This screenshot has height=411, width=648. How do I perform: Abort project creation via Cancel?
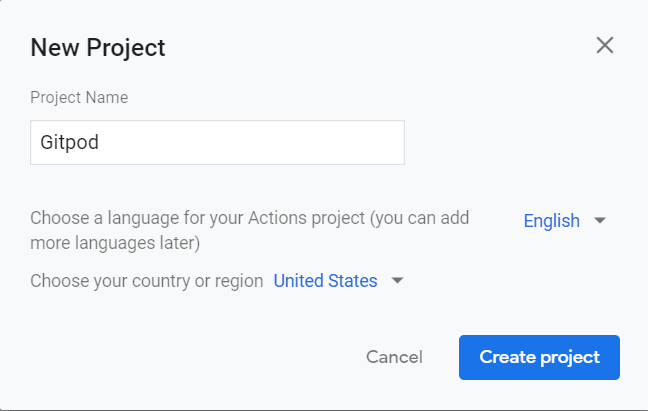click(x=394, y=357)
